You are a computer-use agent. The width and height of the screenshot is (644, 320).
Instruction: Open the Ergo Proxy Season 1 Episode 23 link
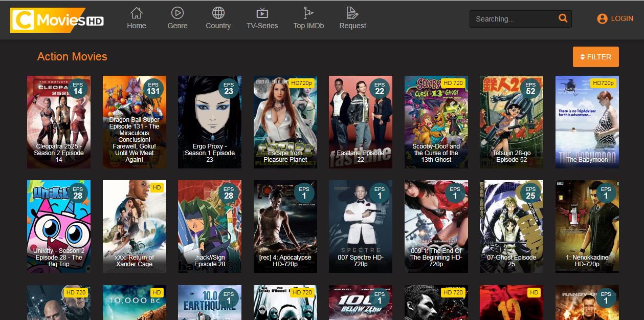tap(210, 122)
